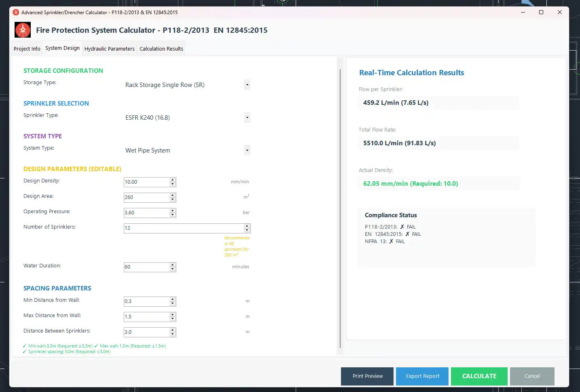Open the System Type dropdown
This screenshot has height=392, width=580.
click(x=247, y=150)
